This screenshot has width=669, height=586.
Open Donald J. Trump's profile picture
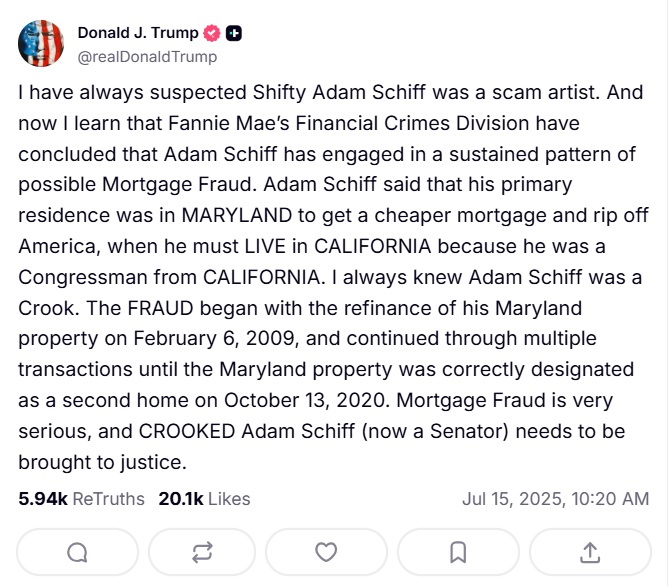click(43, 43)
